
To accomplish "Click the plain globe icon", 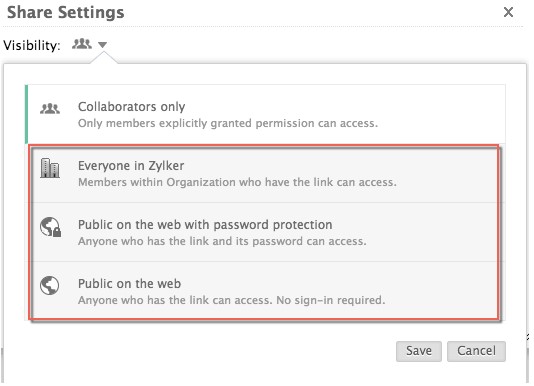I will [x=50, y=285].
